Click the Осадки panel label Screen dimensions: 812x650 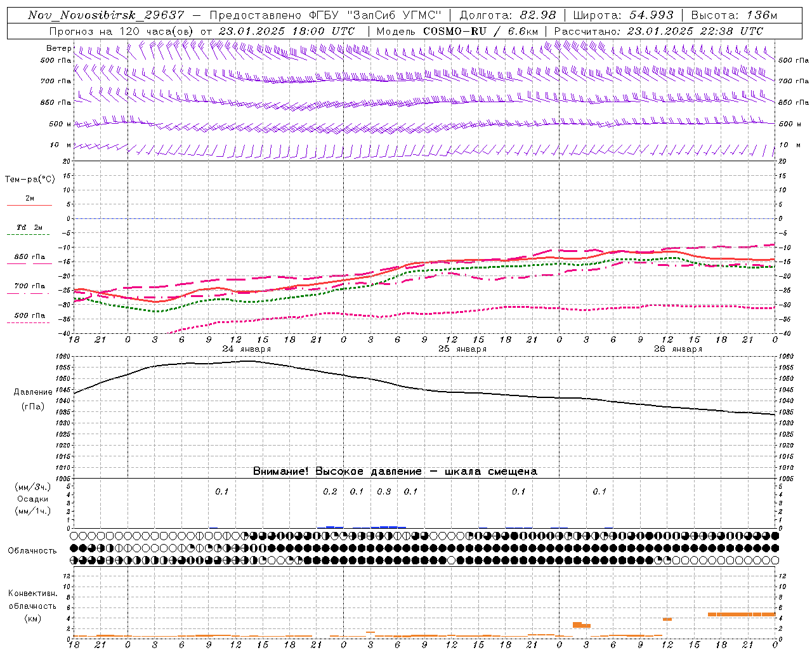33,499
